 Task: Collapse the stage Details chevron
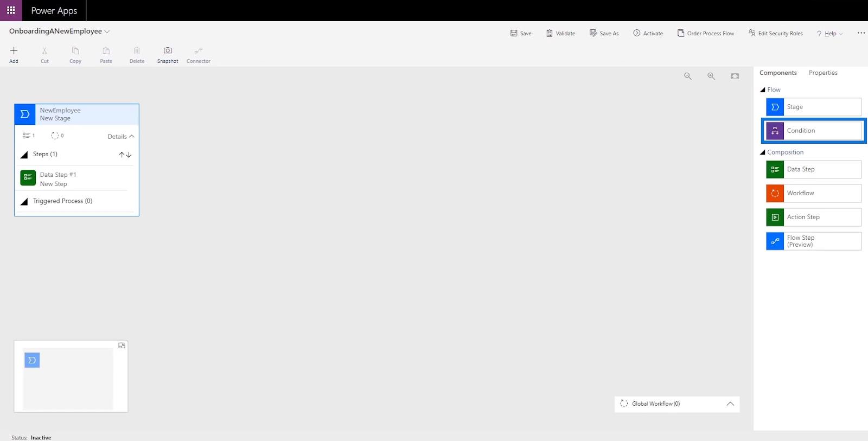pos(131,137)
